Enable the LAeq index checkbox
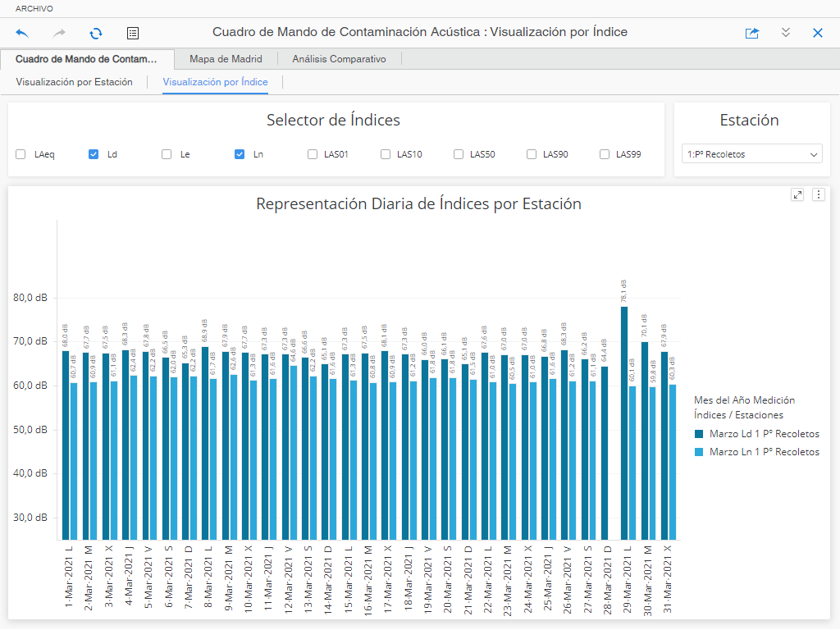The width and height of the screenshot is (840, 630). click(21, 154)
